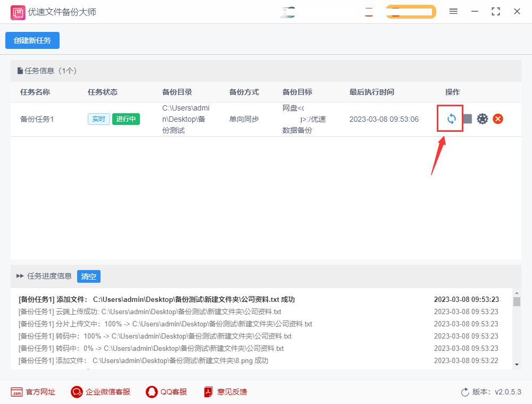Delete 备份任务1 with the red X icon
Image resolution: width=532 pixels, height=404 pixels.
497,119
